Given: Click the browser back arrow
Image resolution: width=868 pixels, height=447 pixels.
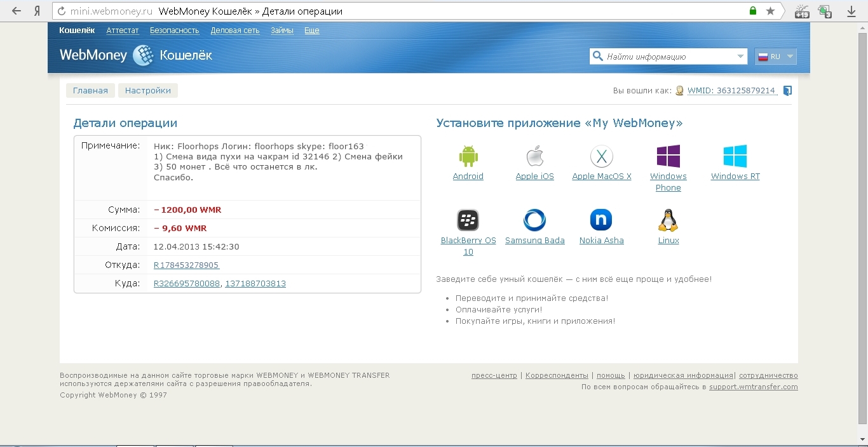Looking at the screenshot, I should coord(17,11).
